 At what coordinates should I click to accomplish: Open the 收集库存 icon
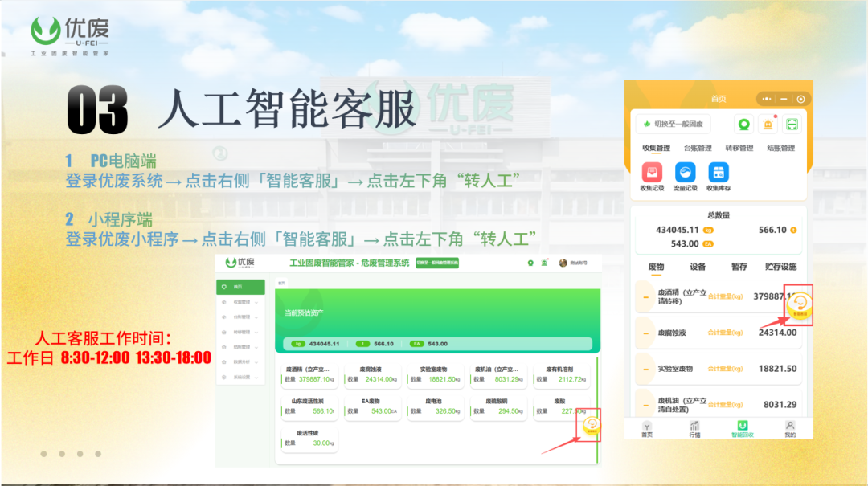click(x=719, y=173)
